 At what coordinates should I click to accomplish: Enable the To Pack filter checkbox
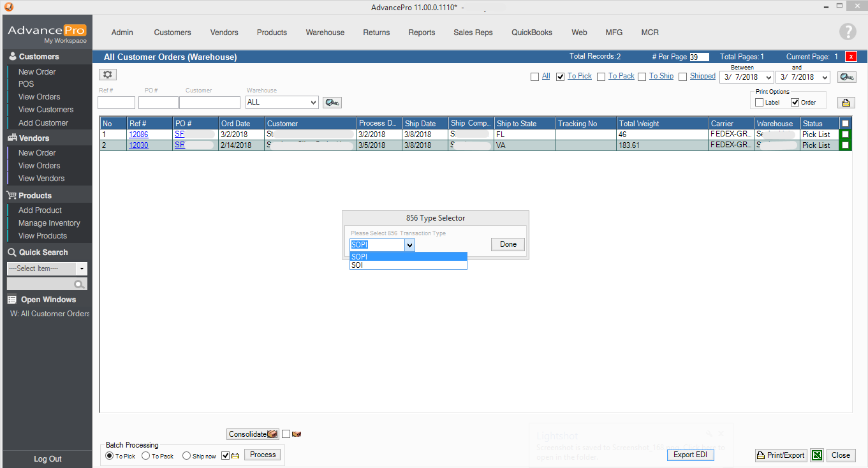coord(601,77)
